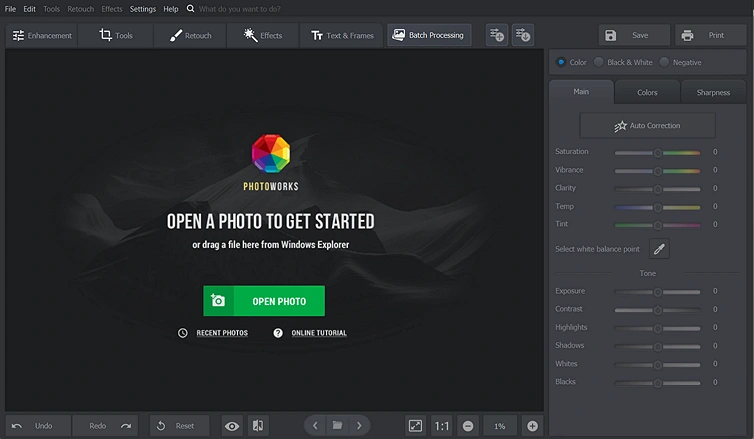Open the ONLINE TUTORIAL link
Screen dimensions: 754x439
pos(319,333)
